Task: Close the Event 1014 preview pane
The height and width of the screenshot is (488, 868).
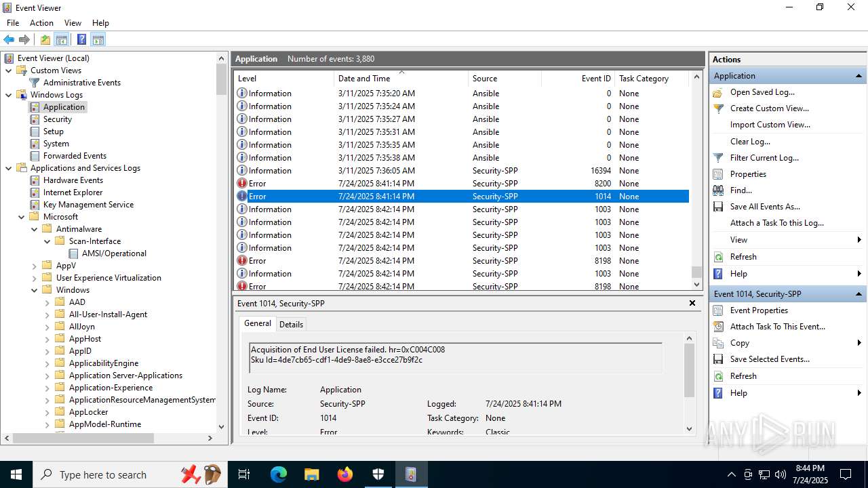Action: coord(692,303)
